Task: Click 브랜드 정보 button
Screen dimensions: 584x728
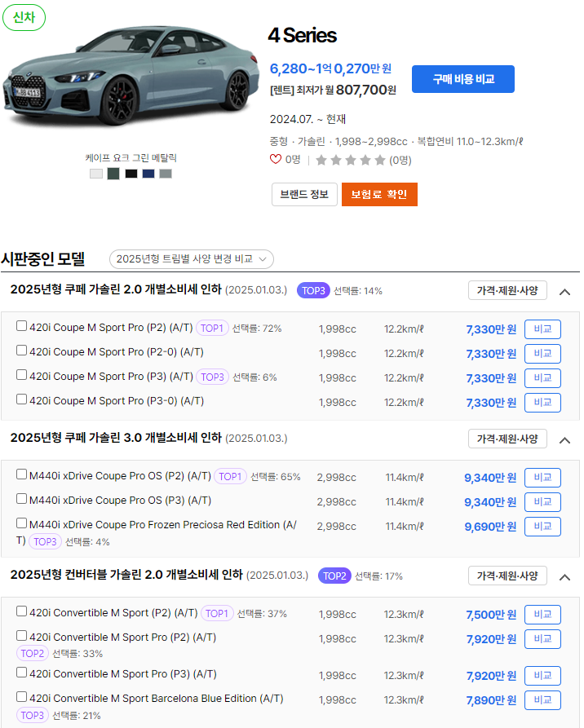Action: point(304,194)
